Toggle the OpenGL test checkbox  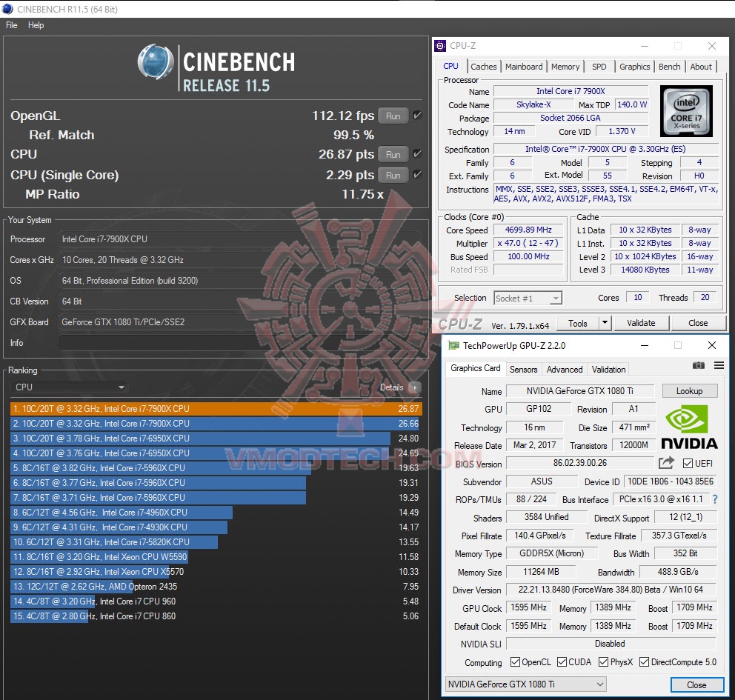tap(417, 115)
